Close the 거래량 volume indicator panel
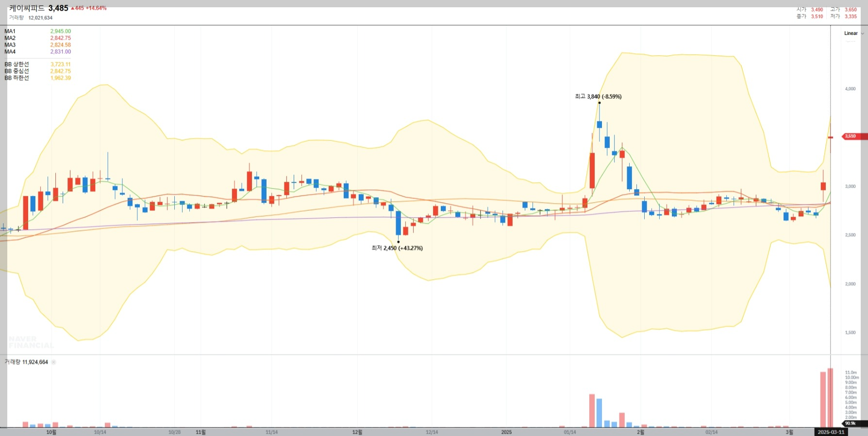868x436 pixels. point(53,362)
